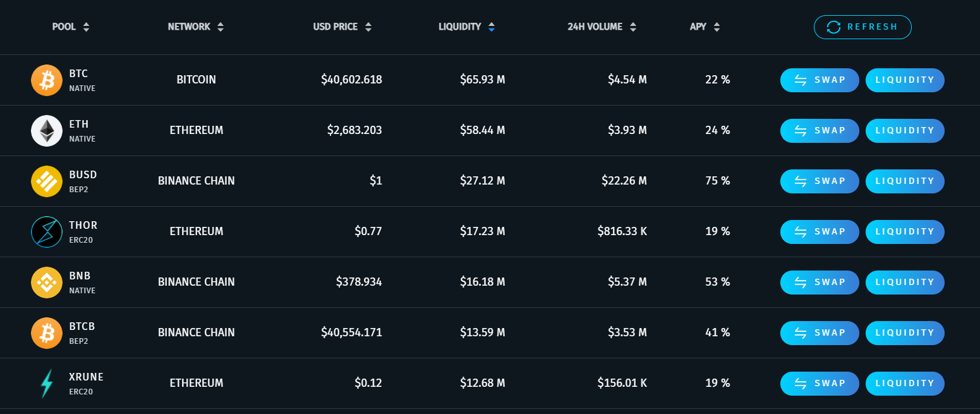Screen dimensions: 980x414
Task: Click the 24 % APY value
Action: pos(718,131)
